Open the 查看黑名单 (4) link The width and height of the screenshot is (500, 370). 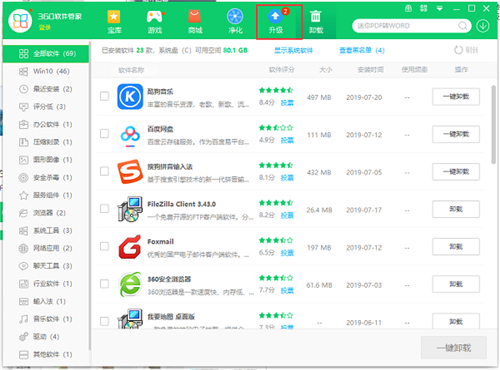362,50
